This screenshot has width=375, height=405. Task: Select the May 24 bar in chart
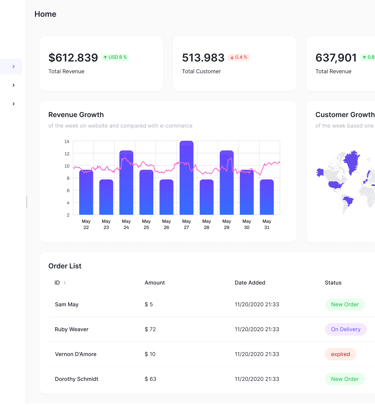point(126,182)
